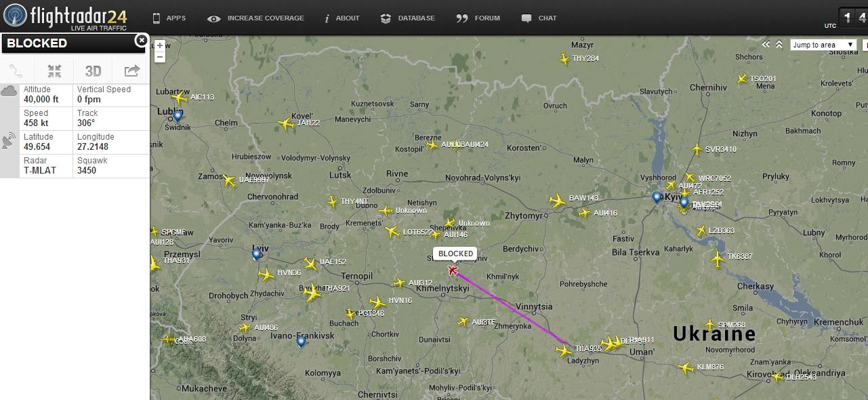The width and height of the screenshot is (868, 400).
Task: Click INCREASE COVERAGE link
Action: (x=255, y=18)
